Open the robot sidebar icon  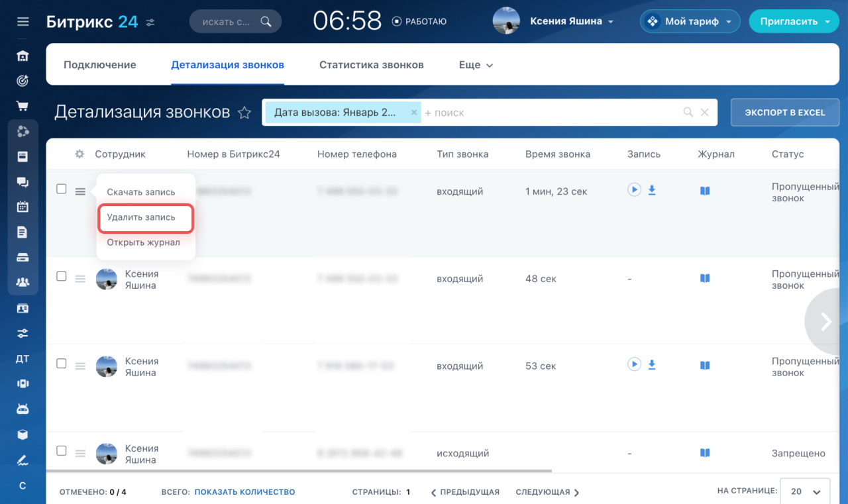(23, 409)
